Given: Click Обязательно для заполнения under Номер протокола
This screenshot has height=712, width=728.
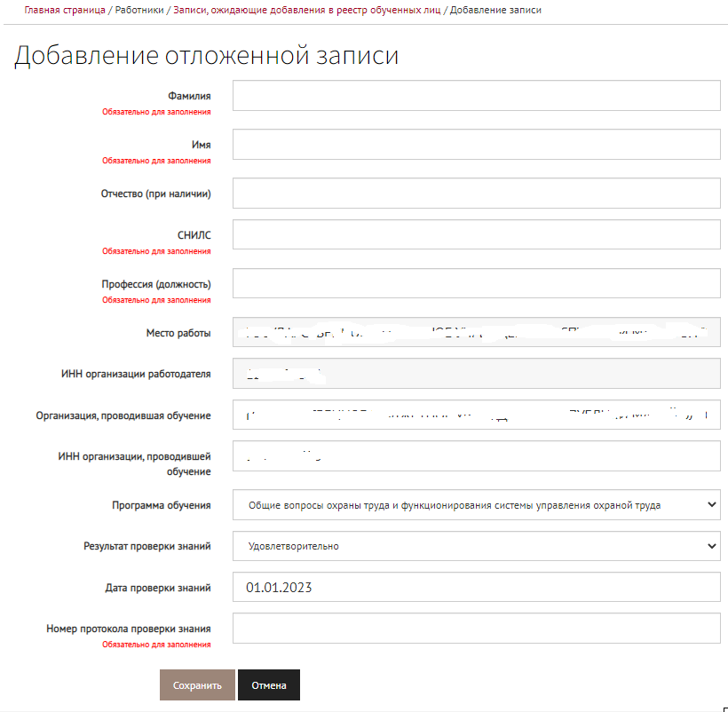Looking at the screenshot, I should point(156,645).
